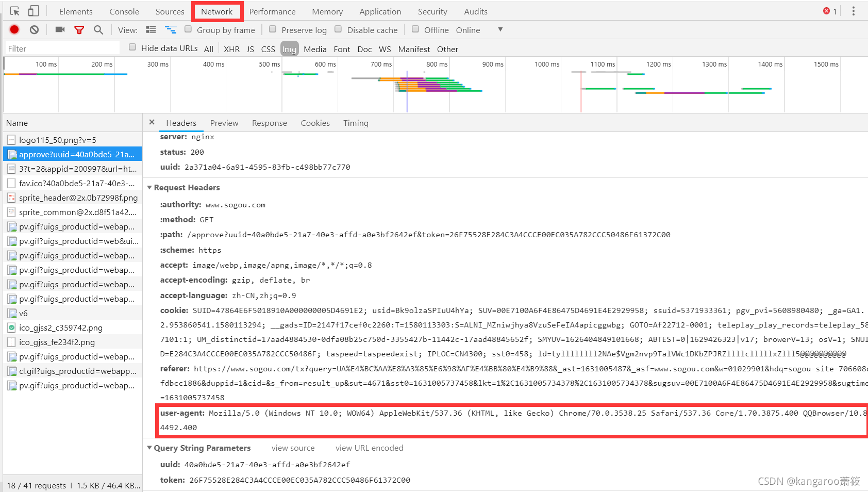Click view URL encoded link
868x492 pixels.
370,448
